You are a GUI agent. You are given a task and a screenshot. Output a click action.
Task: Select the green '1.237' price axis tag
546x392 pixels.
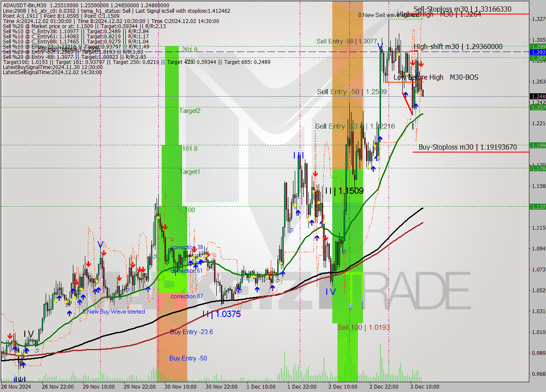point(537,107)
